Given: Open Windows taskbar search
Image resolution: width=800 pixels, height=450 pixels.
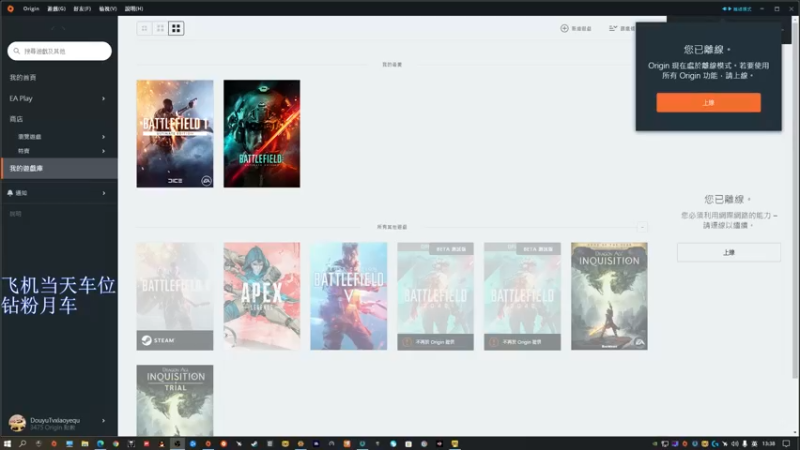Looking at the screenshot, I should coord(22,444).
